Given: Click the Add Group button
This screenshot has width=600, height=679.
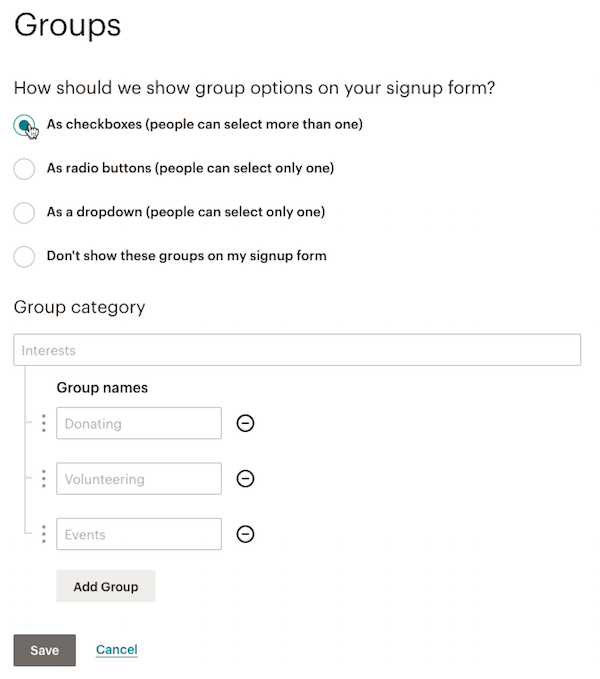Looking at the screenshot, I should tap(106, 586).
